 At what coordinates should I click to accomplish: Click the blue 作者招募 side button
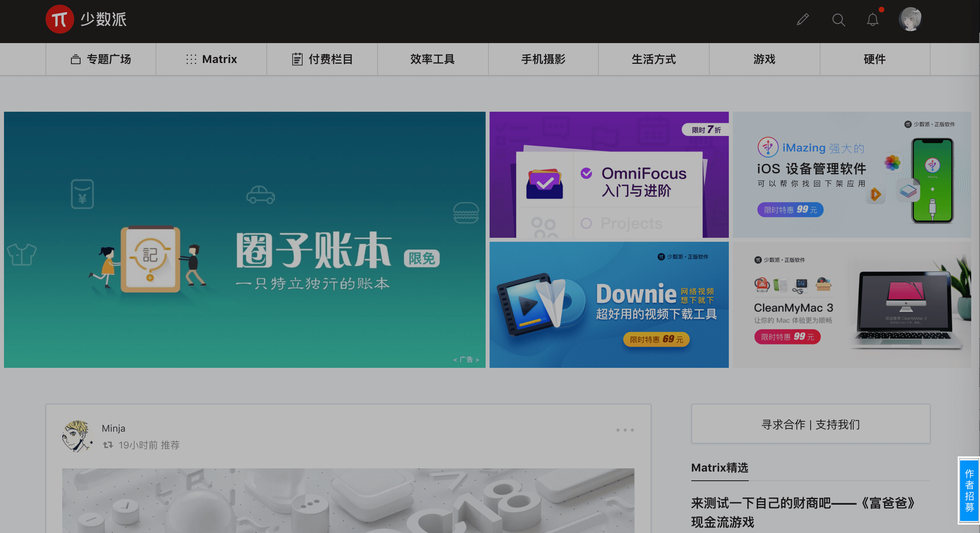(x=969, y=490)
